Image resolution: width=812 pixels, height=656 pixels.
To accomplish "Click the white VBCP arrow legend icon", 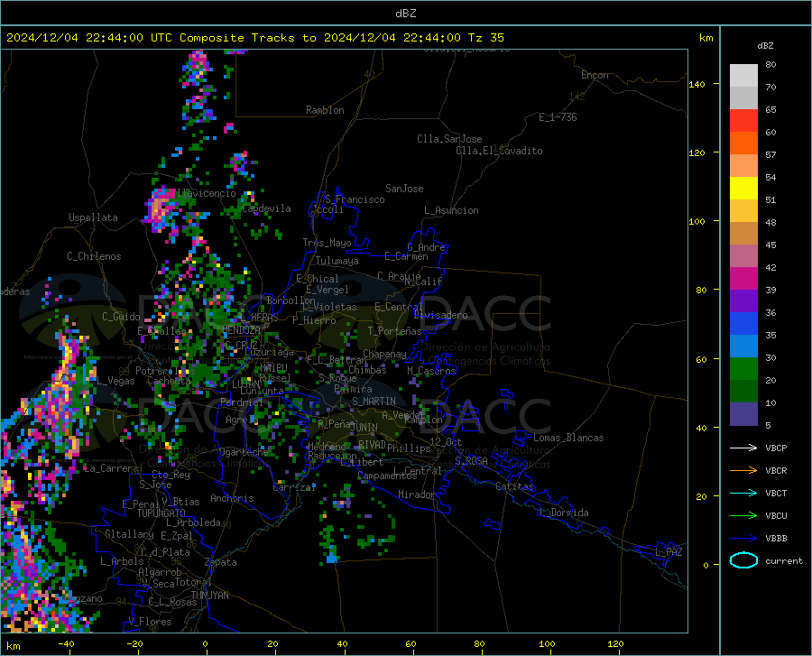I will (x=743, y=448).
